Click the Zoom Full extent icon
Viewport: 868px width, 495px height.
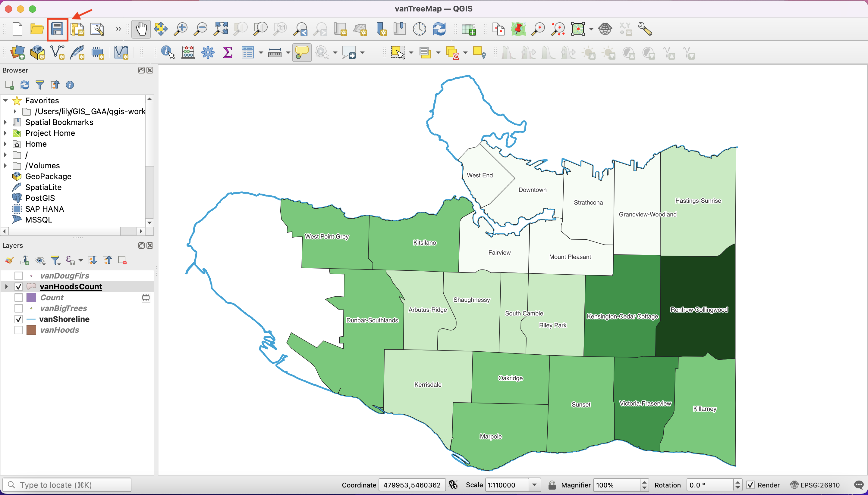pos(221,29)
